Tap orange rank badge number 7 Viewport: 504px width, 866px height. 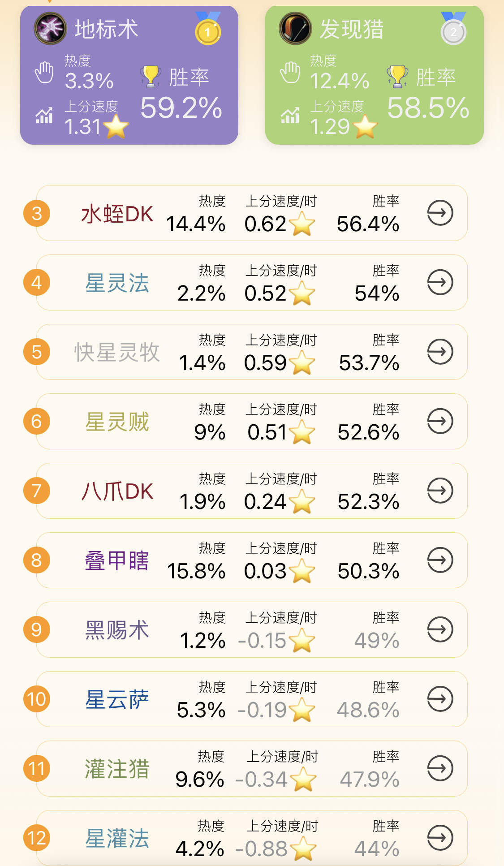point(37,491)
